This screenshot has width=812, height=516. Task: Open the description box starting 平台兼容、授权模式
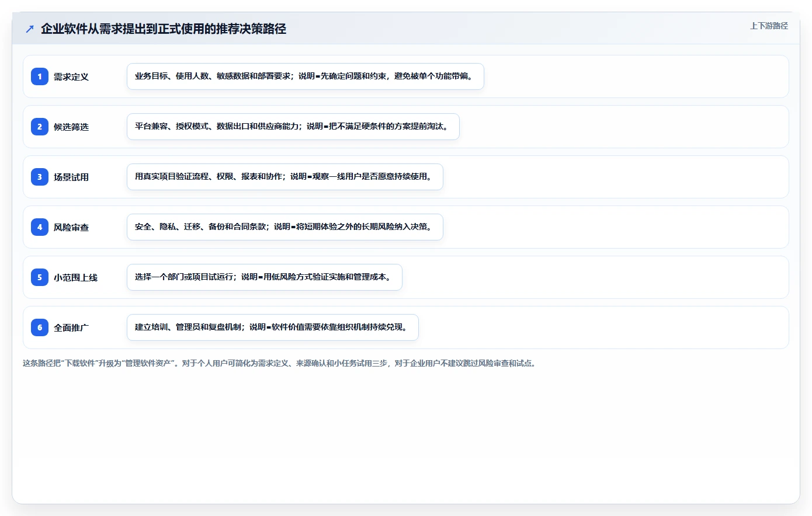tap(293, 127)
